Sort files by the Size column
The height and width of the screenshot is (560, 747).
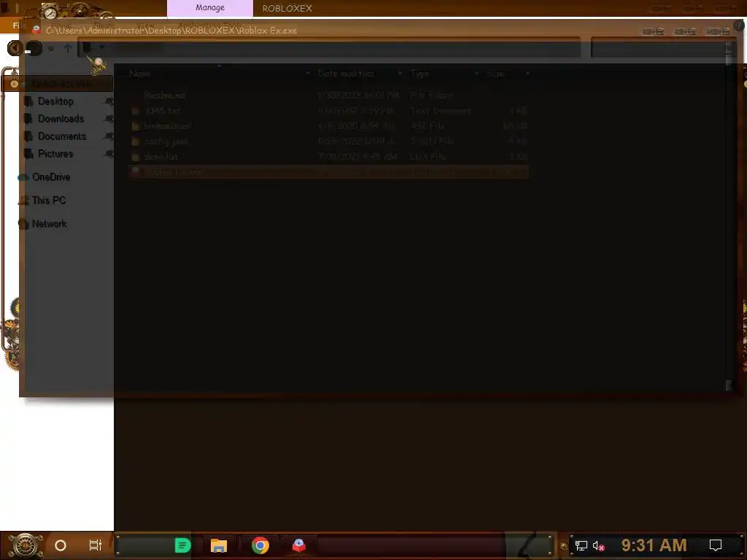pyautogui.click(x=495, y=74)
